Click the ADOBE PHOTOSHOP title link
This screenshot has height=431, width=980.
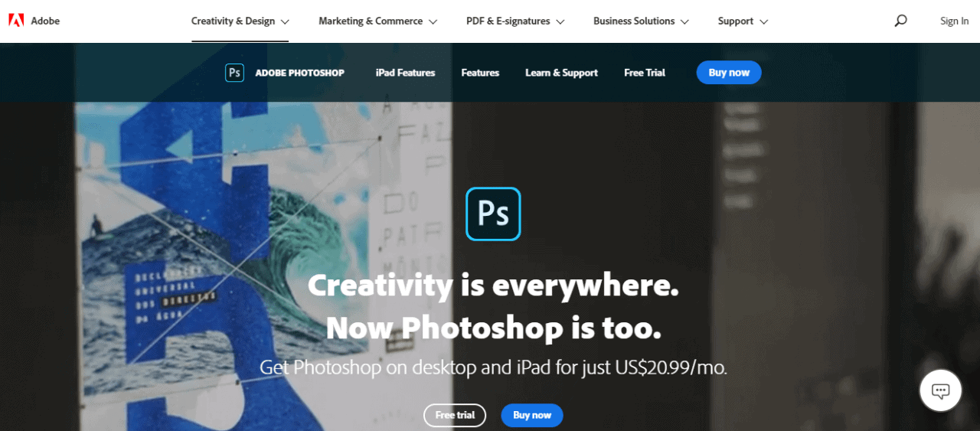click(299, 73)
